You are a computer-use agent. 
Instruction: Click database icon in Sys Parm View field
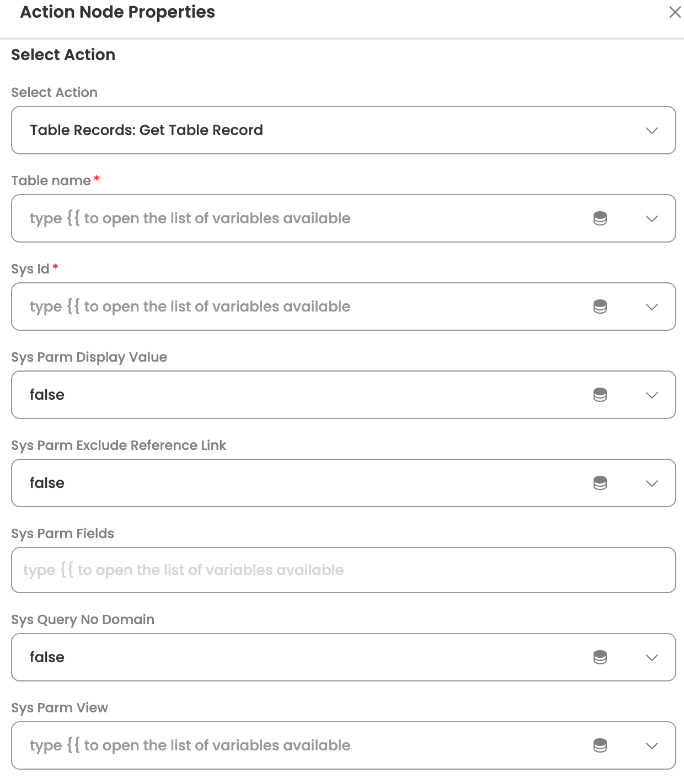coord(600,745)
